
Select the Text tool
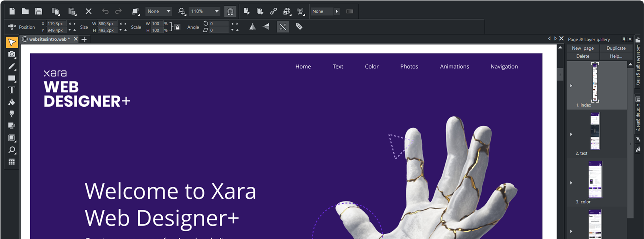(12, 90)
